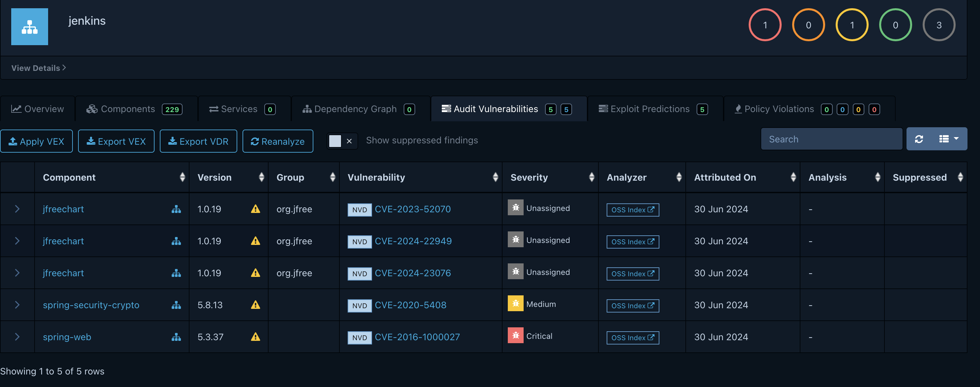Open jfreechart link in CVE-2024-23076 row

point(63,273)
